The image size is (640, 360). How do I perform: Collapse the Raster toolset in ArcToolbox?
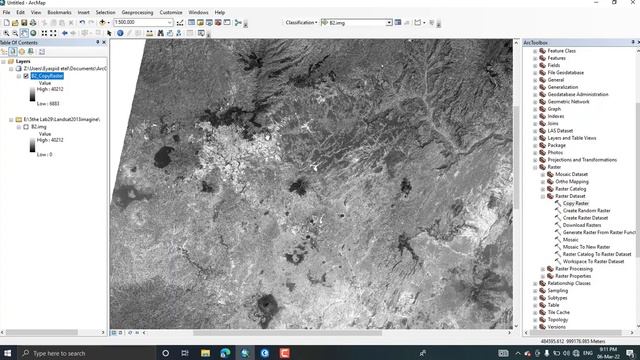pos(535,167)
